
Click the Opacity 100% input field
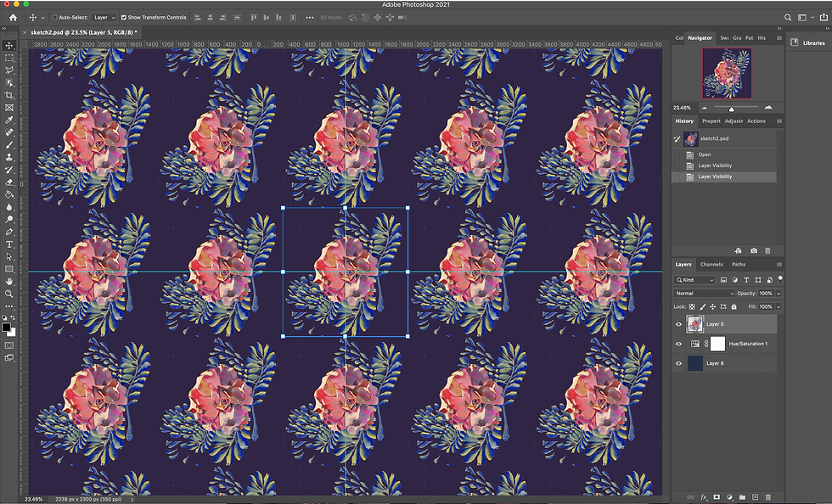tap(766, 294)
